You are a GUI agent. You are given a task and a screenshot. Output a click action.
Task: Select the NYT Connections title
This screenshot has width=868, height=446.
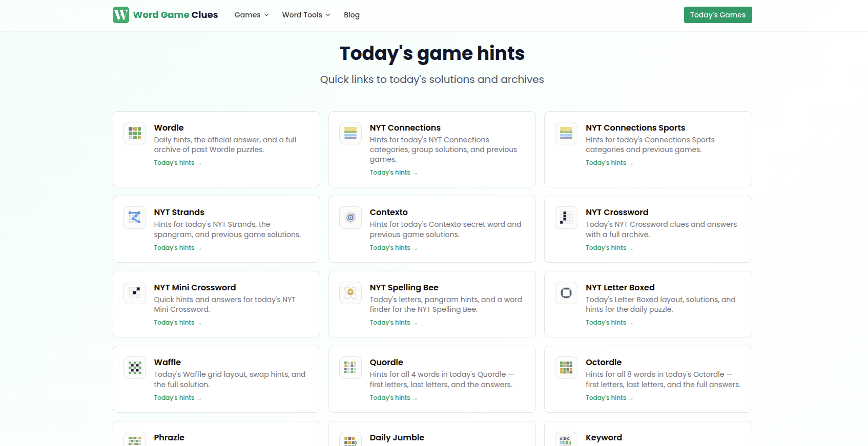[405, 128]
